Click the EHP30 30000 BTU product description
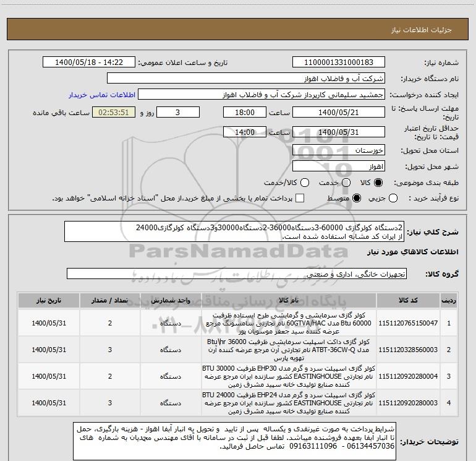The width and height of the screenshot is (476, 461). (x=289, y=376)
